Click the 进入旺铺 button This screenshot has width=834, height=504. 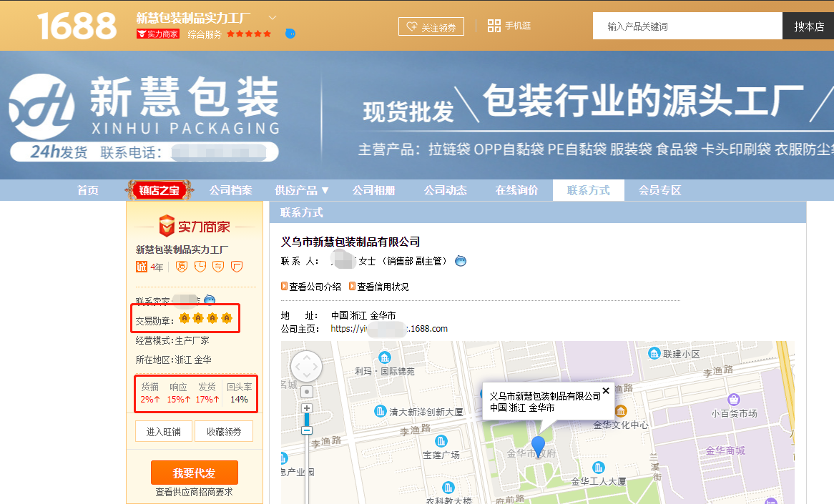(163, 432)
